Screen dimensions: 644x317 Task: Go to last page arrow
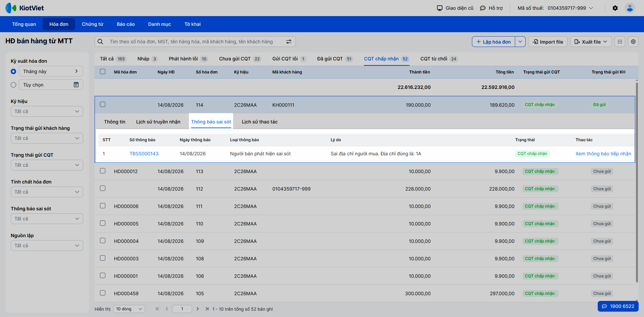[207, 309]
